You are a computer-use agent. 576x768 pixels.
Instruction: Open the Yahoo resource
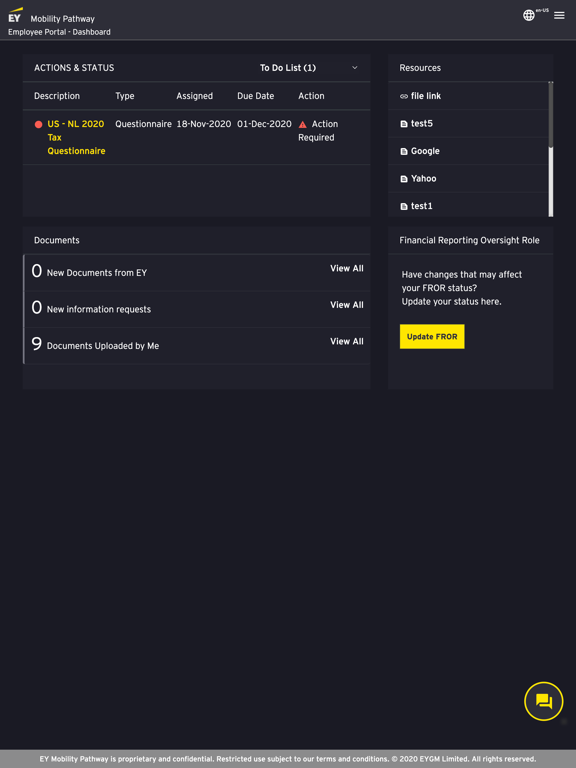point(423,179)
